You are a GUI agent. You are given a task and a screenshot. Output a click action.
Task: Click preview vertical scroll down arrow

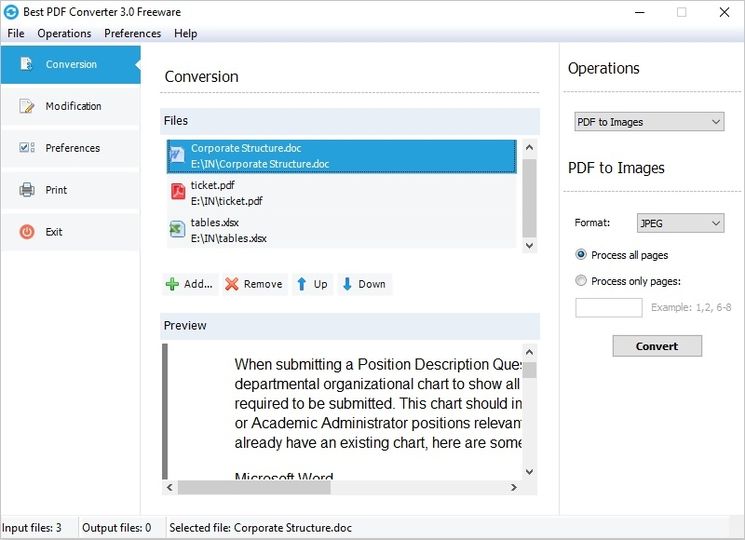pos(529,472)
